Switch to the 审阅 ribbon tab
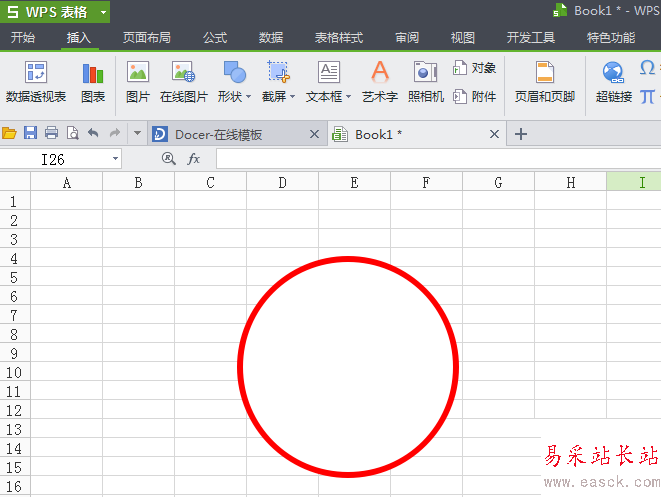The image size is (661, 497). [x=407, y=38]
